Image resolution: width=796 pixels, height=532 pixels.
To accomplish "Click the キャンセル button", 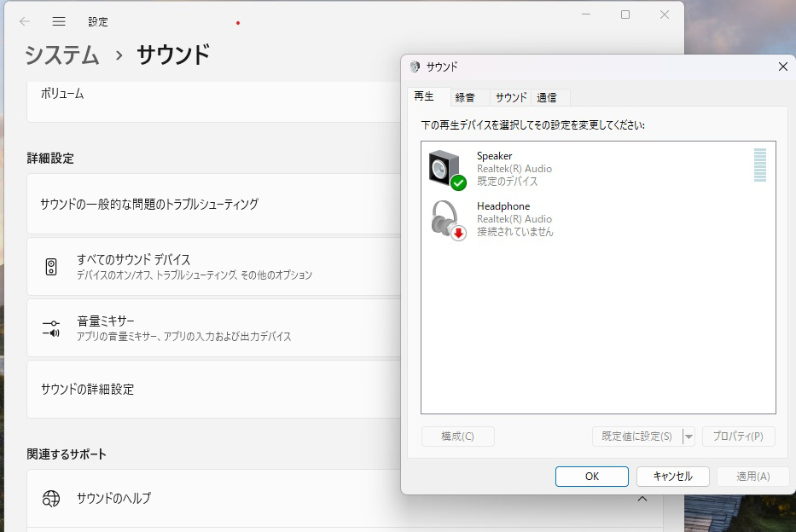I will 672,477.
